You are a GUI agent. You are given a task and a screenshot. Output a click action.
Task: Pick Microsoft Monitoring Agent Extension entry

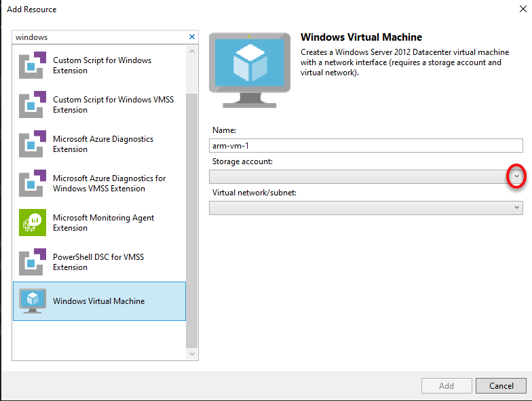click(x=103, y=223)
